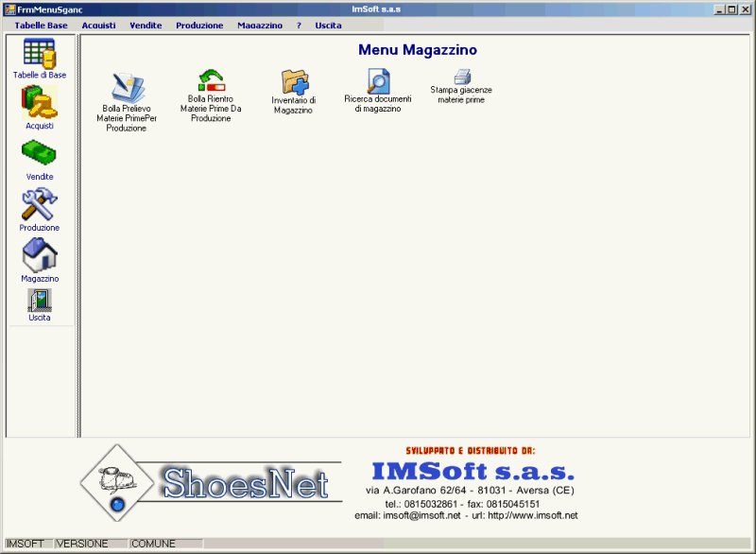Open the Acquisti menu in menu bar

pos(99,26)
